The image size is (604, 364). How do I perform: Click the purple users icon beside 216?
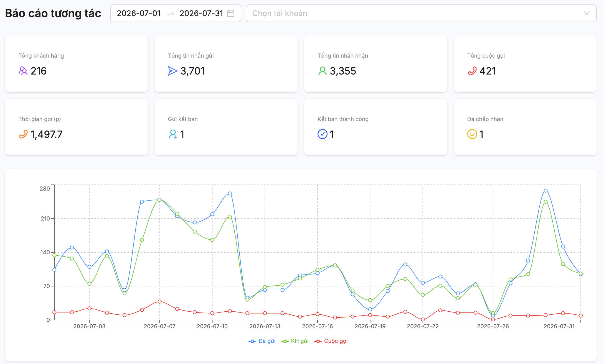[x=23, y=71]
